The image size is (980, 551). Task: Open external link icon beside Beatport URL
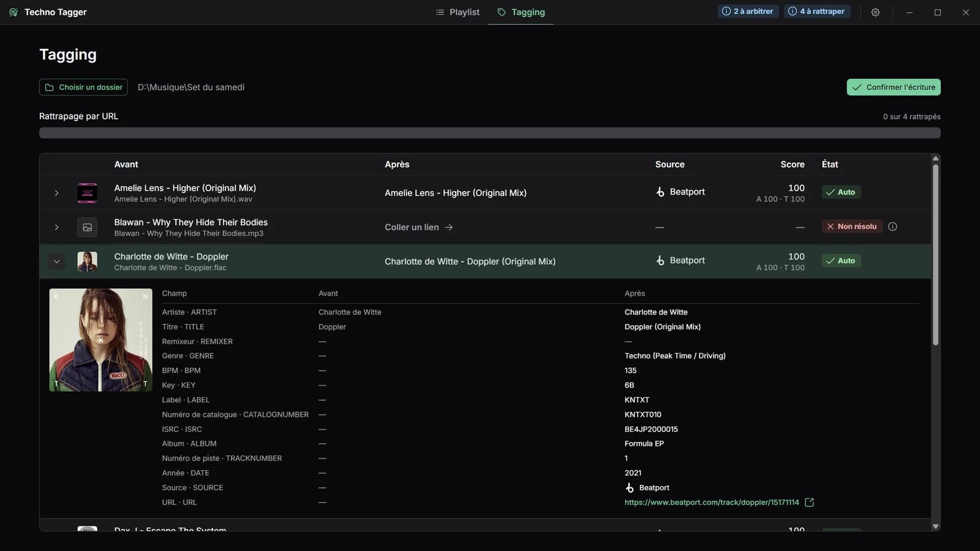(809, 503)
